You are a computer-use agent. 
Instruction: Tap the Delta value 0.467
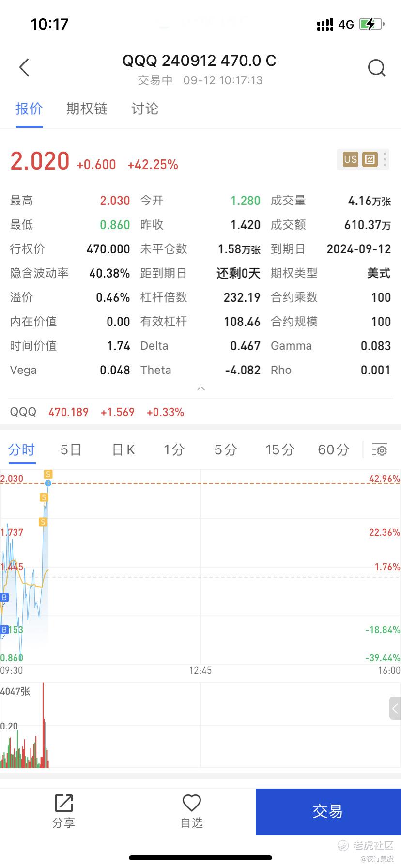pyautogui.click(x=245, y=346)
